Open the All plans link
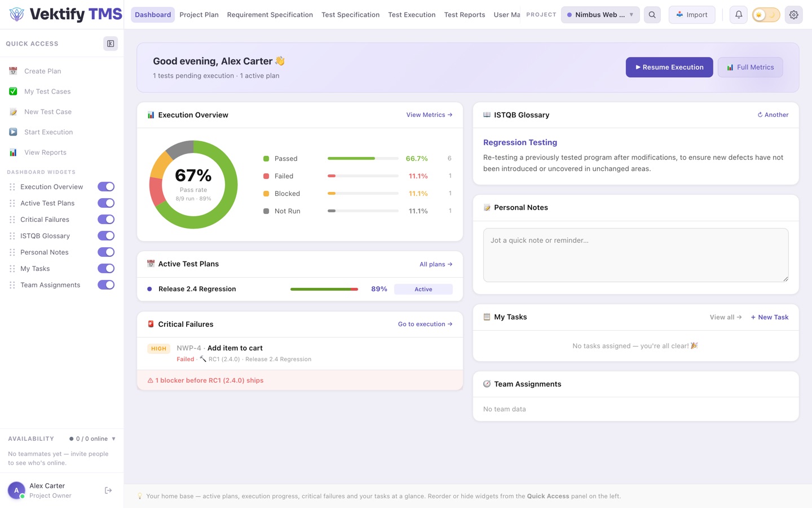812x508 pixels. coord(436,264)
